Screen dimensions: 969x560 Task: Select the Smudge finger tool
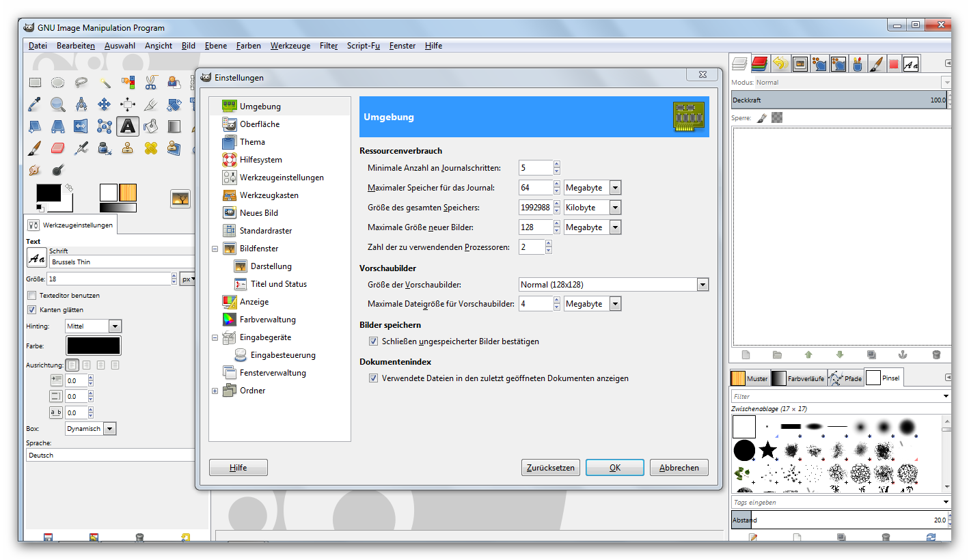pos(35,169)
